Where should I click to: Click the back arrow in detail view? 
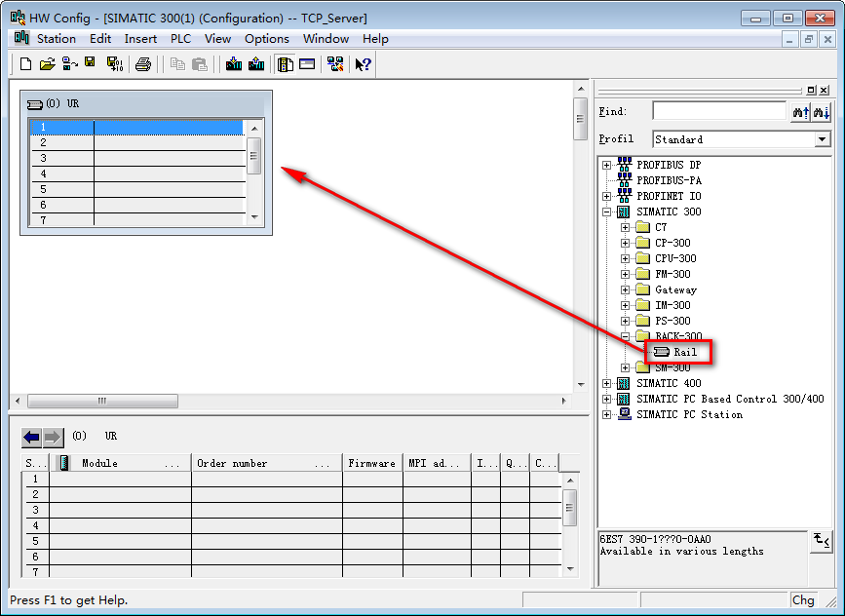(32, 437)
